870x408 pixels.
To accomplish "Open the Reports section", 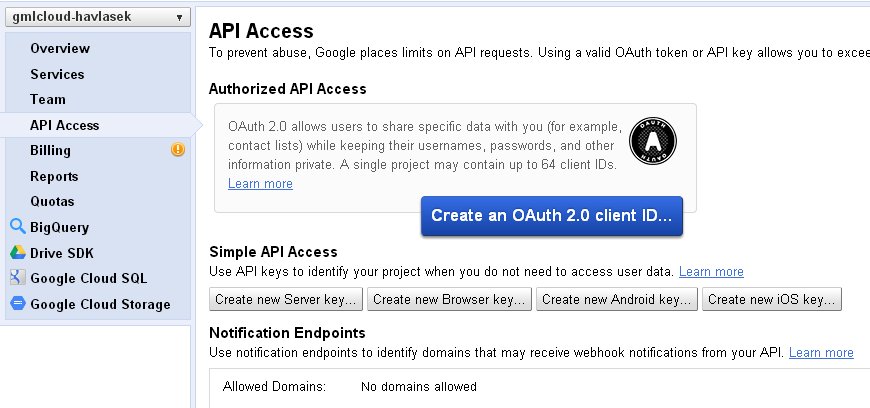I will [54, 176].
